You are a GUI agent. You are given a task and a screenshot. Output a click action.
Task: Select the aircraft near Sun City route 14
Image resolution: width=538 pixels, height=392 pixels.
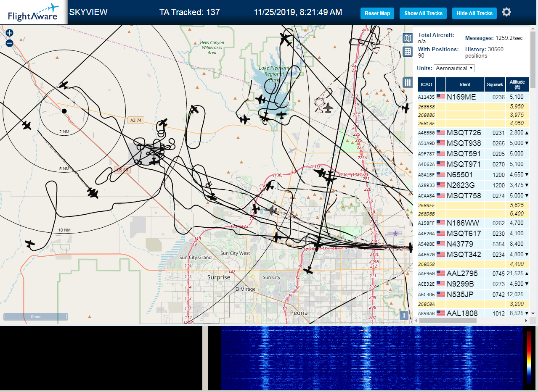(x=309, y=270)
